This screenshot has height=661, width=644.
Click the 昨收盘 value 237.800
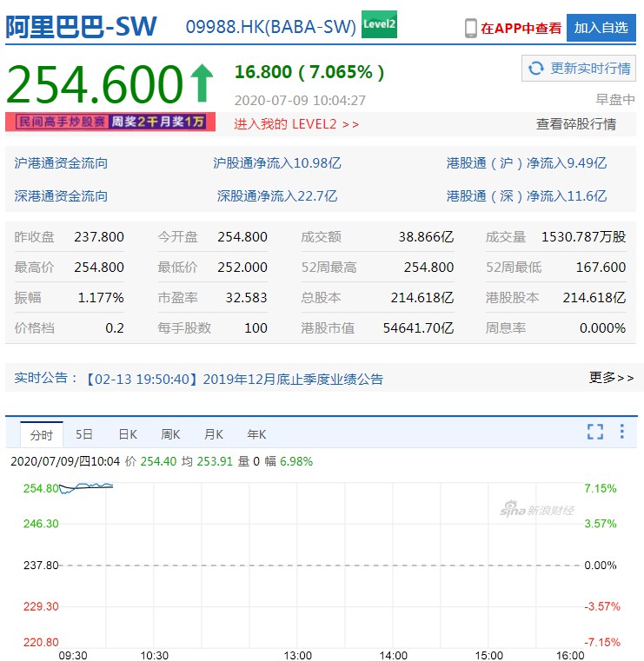pos(99,237)
